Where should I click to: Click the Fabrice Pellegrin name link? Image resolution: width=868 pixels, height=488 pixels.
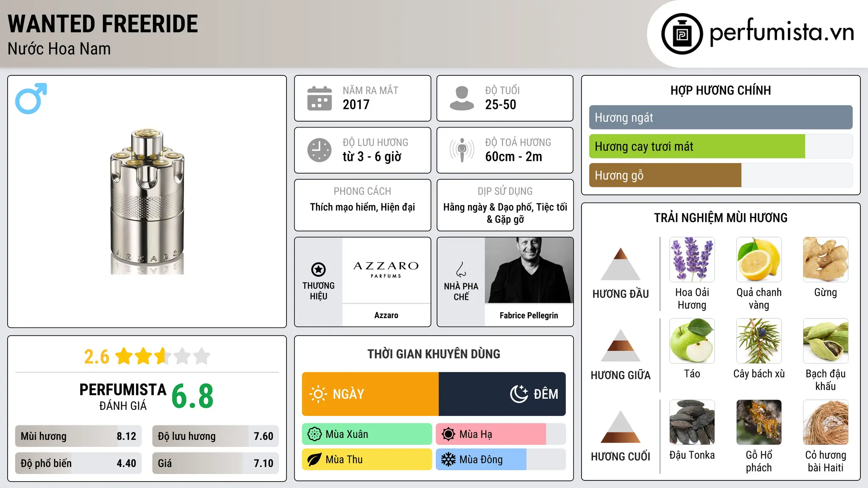pos(529,315)
